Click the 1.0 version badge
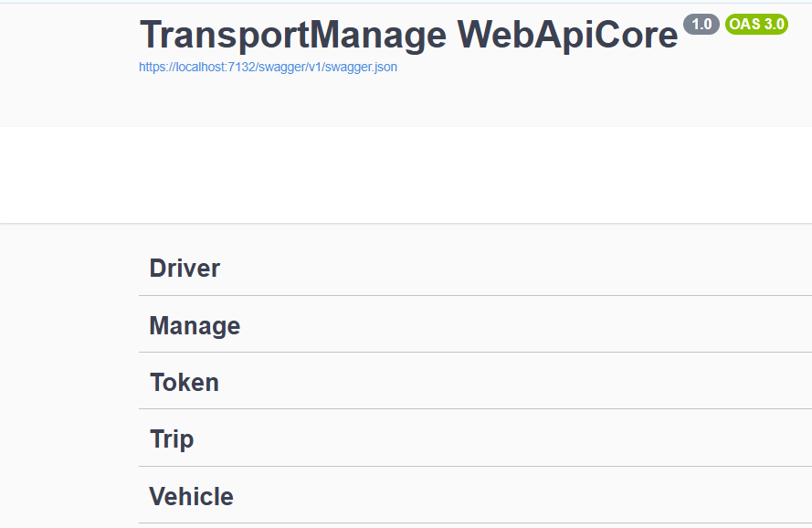The height and width of the screenshot is (528, 812). [x=701, y=24]
